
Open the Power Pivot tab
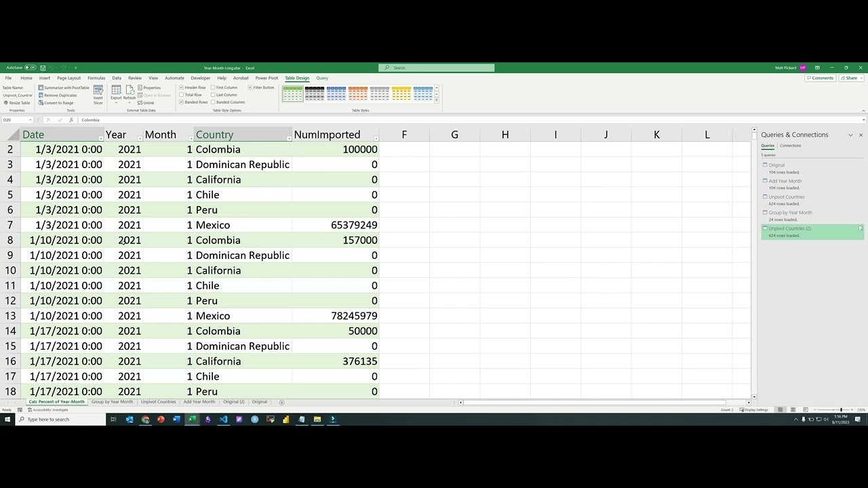point(267,78)
